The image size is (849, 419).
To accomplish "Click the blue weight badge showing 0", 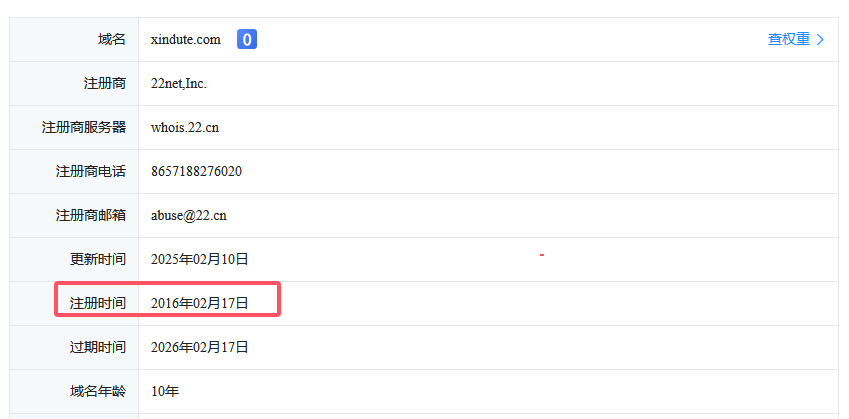I will coord(247,40).
